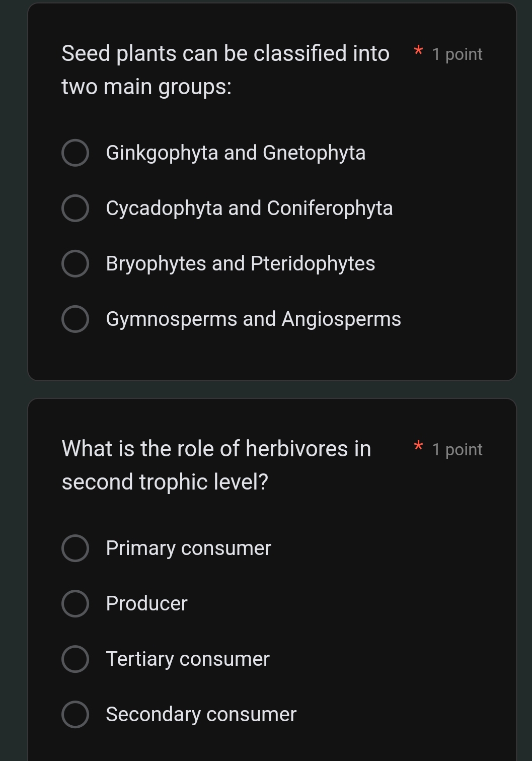The width and height of the screenshot is (532, 761).
Task: Click the red asterisk on herbivores question
Action: tap(418, 447)
